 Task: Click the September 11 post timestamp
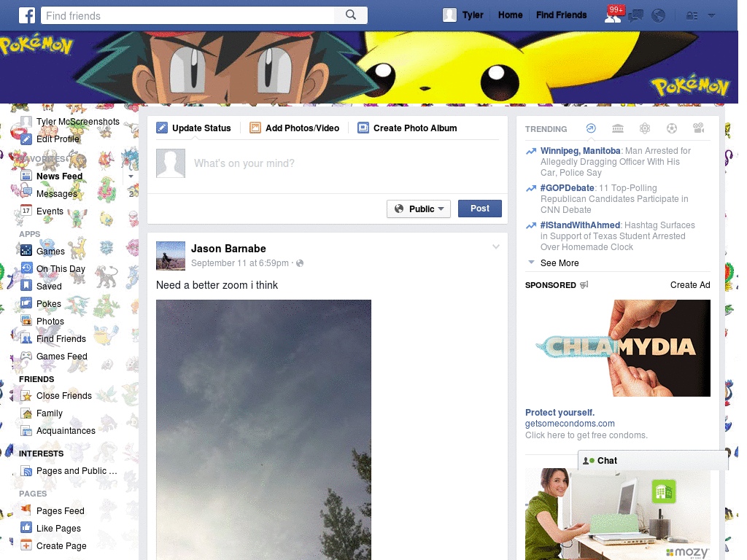pos(239,263)
